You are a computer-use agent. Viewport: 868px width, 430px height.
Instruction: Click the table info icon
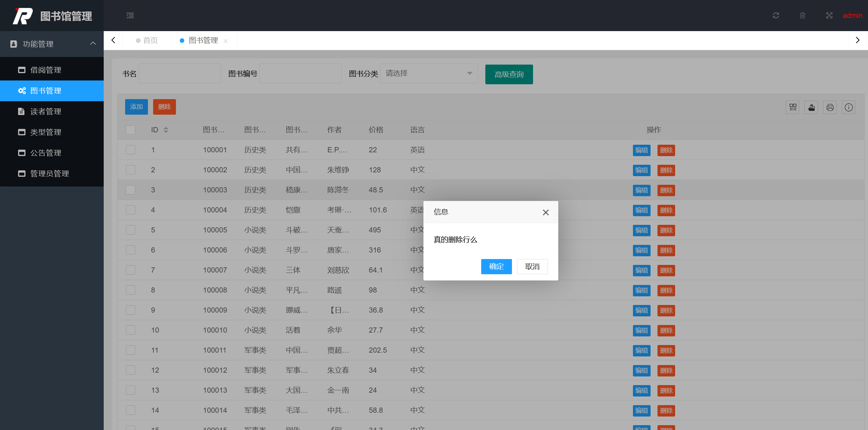pos(848,107)
